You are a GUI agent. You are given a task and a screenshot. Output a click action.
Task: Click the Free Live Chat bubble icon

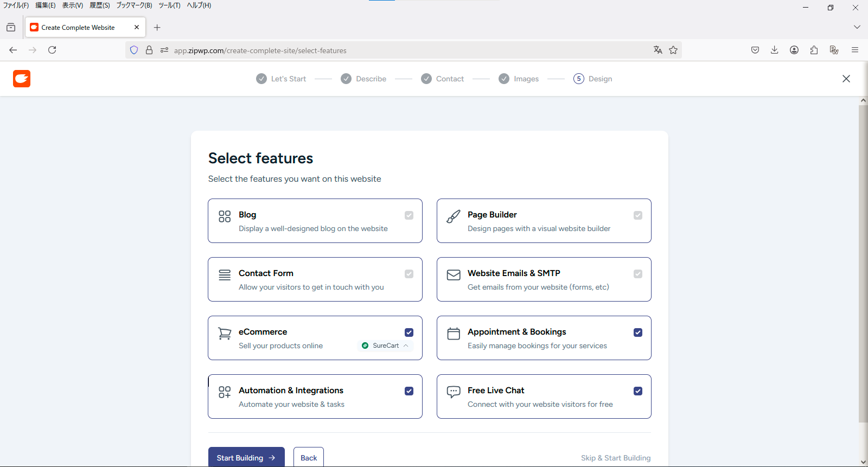(454, 392)
